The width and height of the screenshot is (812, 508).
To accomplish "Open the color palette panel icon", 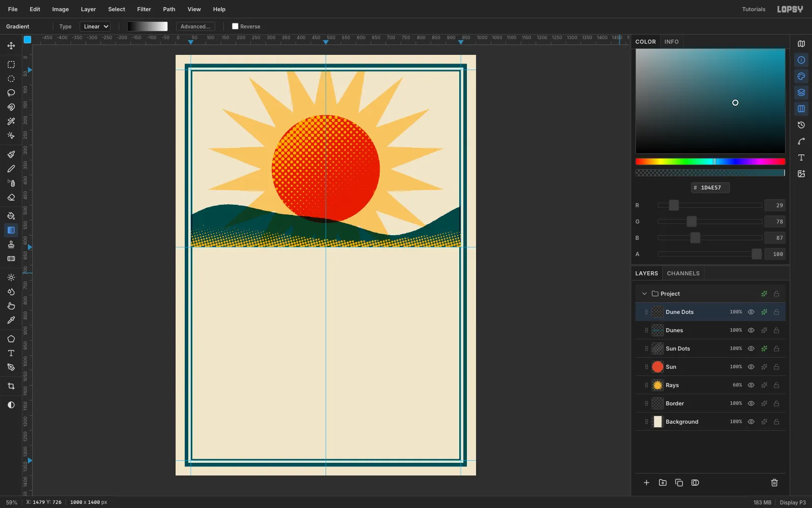I will click(x=801, y=76).
